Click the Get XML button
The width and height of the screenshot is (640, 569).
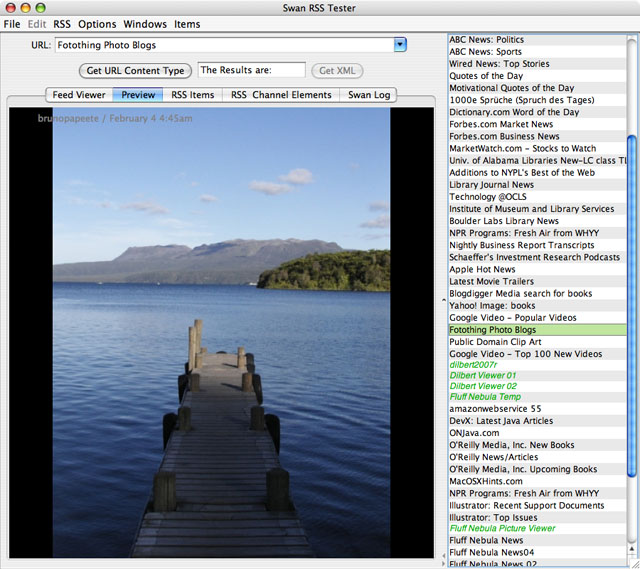tap(336, 71)
